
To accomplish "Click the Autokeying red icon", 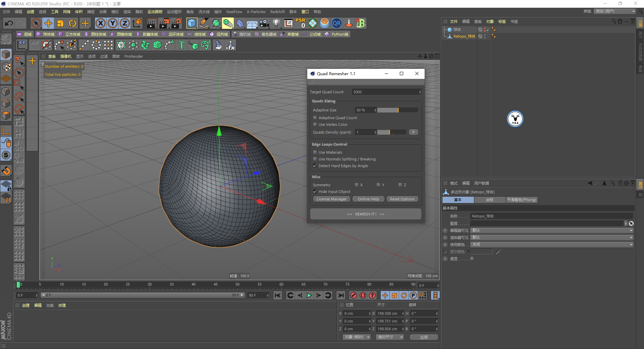I will 363,295.
